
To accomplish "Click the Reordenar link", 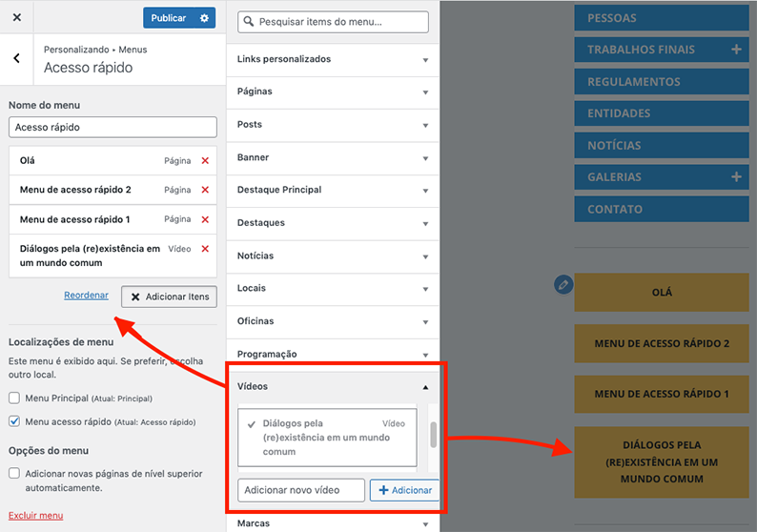I will (x=86, y=296).
